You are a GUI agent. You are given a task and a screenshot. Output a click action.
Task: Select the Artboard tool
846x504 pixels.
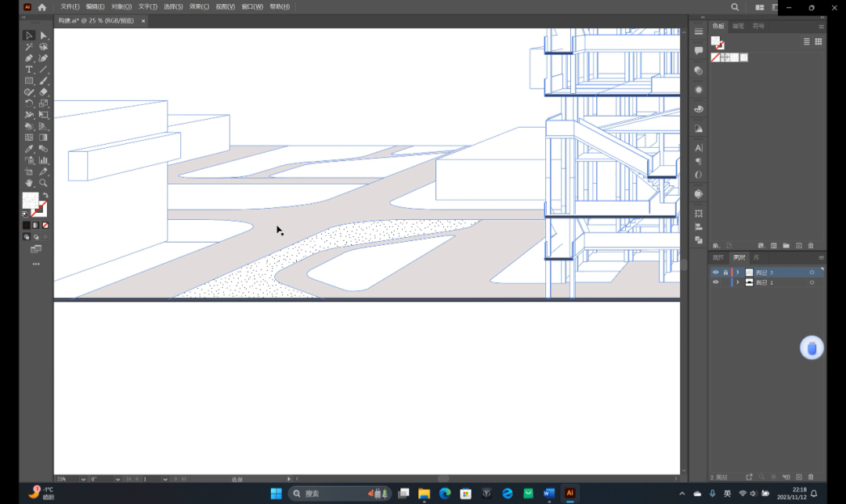point(29,171)
